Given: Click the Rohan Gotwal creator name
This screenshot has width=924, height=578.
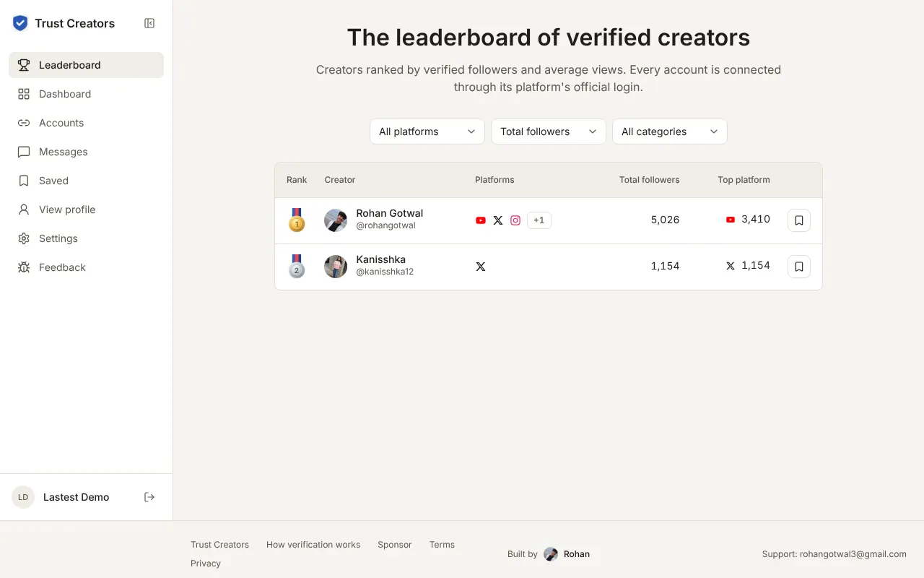Looking at the screenshot, I should coord(390,213).
